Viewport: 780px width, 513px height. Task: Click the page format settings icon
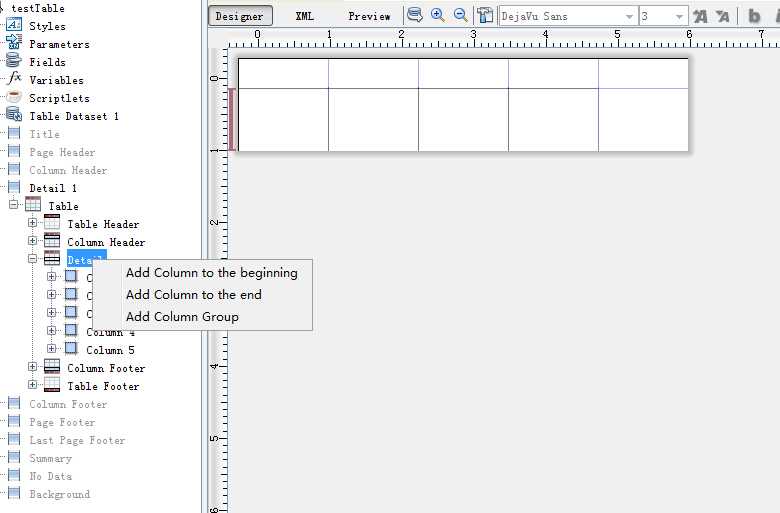(485, 16)
